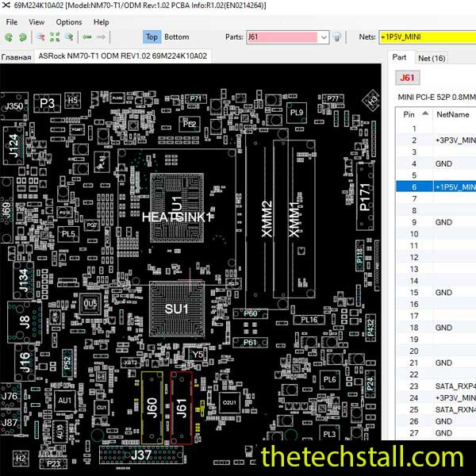
Task: Click the fit-to-window green arrows icon
Action: [55, 37]
